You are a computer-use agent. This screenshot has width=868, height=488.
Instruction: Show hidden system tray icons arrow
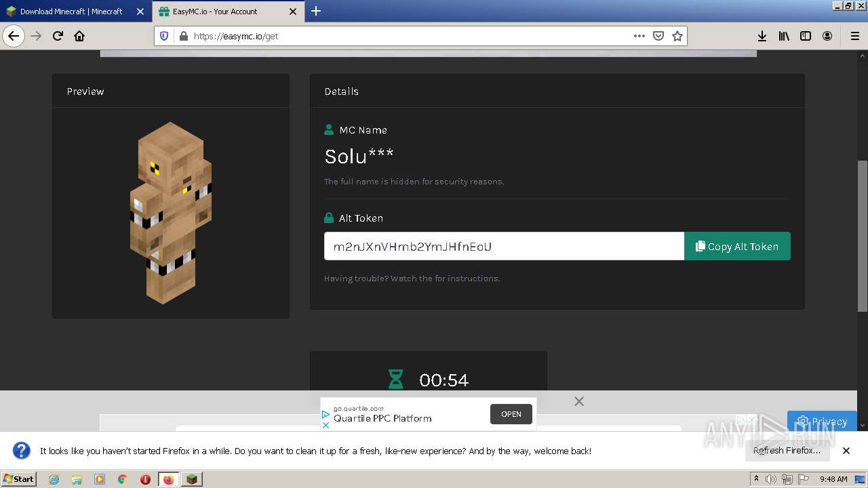click(756, 479)
